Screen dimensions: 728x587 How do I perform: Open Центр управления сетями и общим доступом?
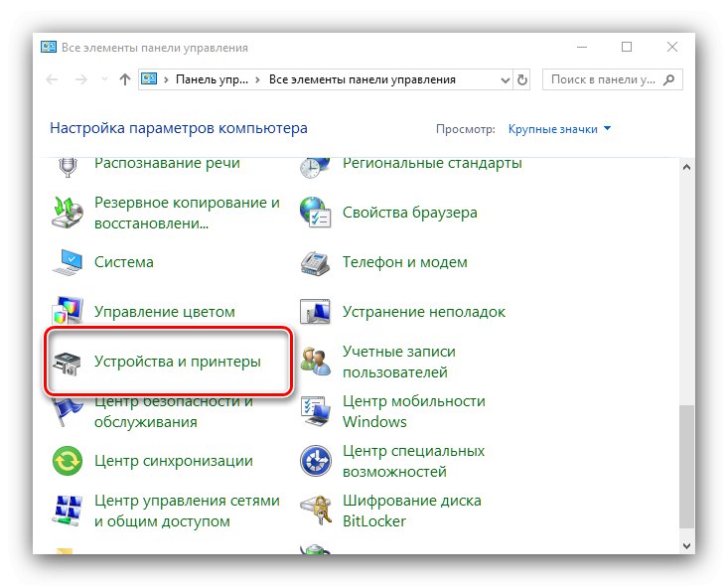click(x=187, y=511)
